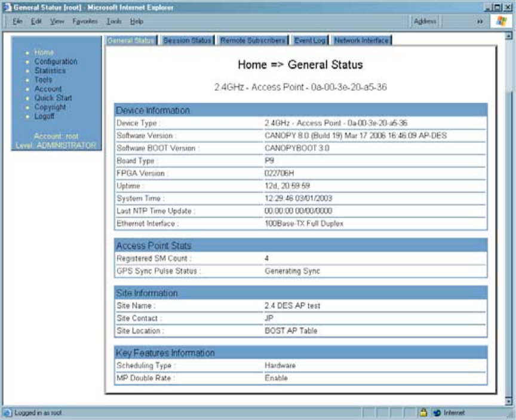Click the Scheduling Type value Hardware

tap(280, 365)
